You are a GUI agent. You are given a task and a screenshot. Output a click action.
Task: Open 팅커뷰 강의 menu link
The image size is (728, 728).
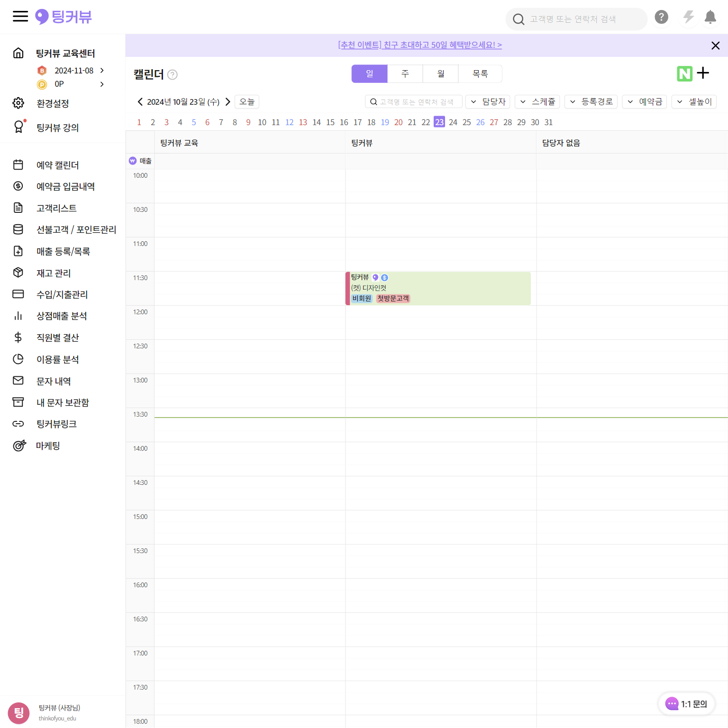click(x=58, y=127)
